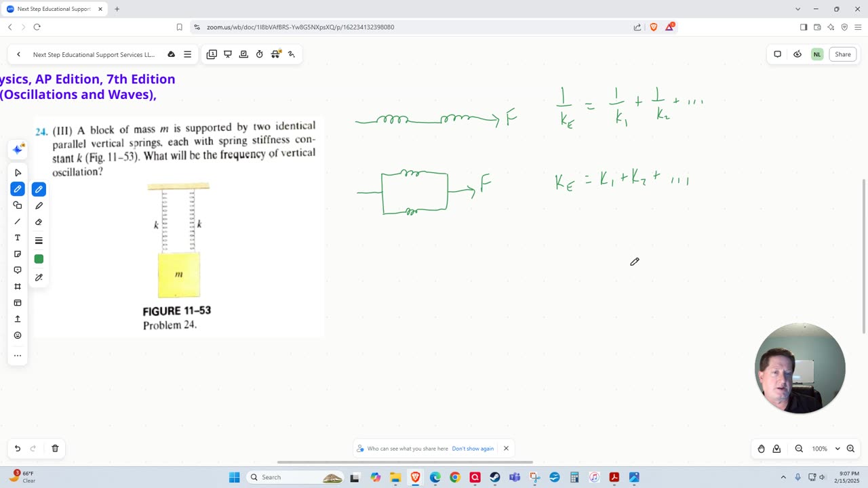This screenshot has height=488, width=868.
Task: Open the Upload tool
Action: coord(18,319)
